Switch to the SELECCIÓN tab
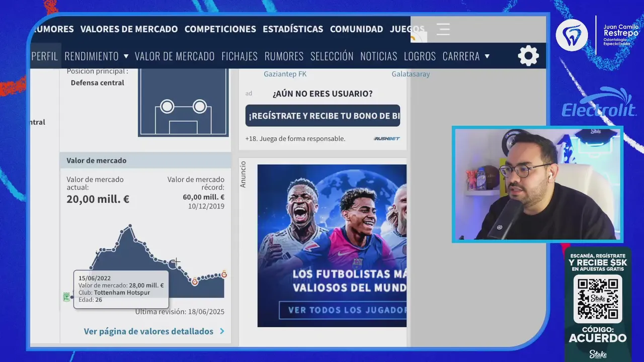Image resolution: width=644 pixels, height=362 pixels. 332,56
